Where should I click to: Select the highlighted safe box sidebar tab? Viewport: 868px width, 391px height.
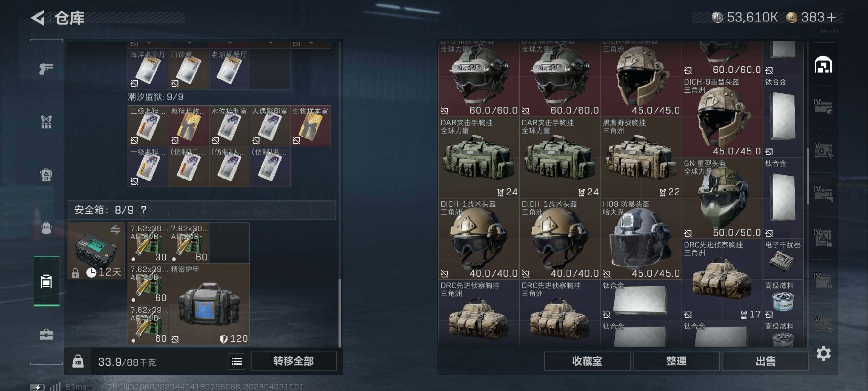point(46,281)
